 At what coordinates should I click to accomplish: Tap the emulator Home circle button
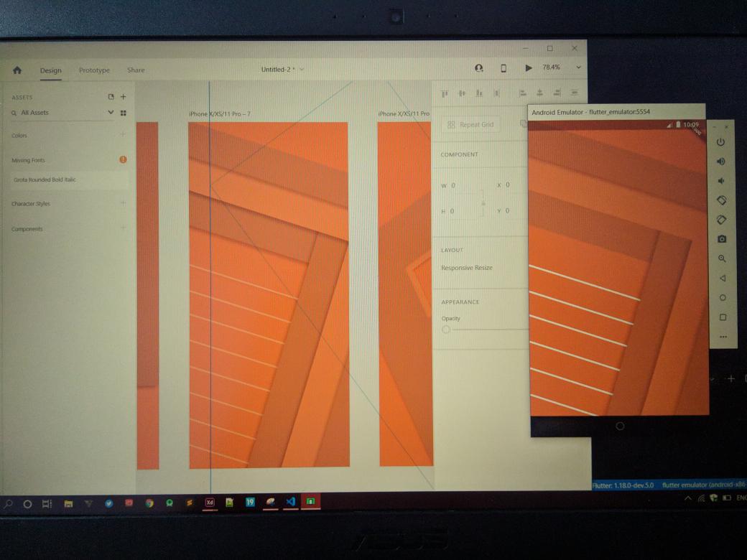[723, 298]
